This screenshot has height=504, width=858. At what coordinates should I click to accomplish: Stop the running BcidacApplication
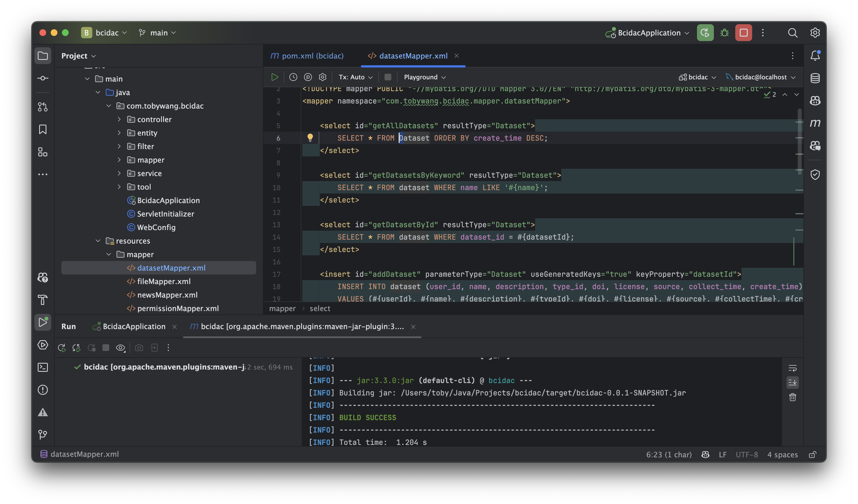(744, 33)
